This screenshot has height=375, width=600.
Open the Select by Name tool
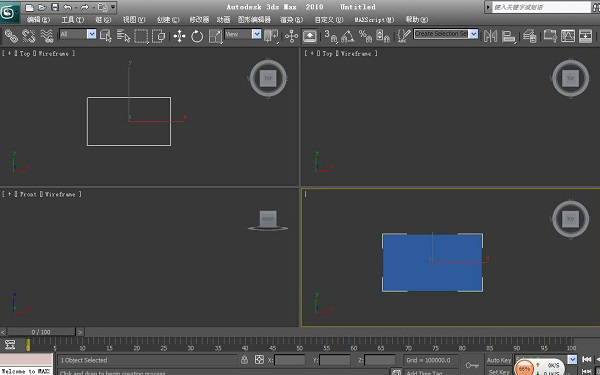coord(123,36)
